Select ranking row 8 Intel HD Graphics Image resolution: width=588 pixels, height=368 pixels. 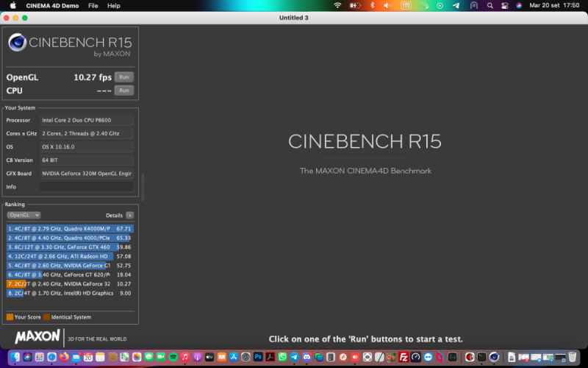(70, 293)
